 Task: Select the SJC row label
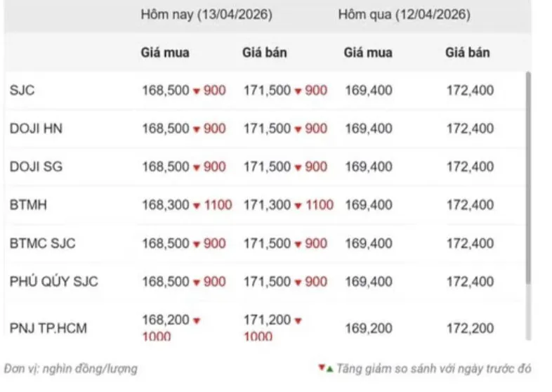(22, 91)
